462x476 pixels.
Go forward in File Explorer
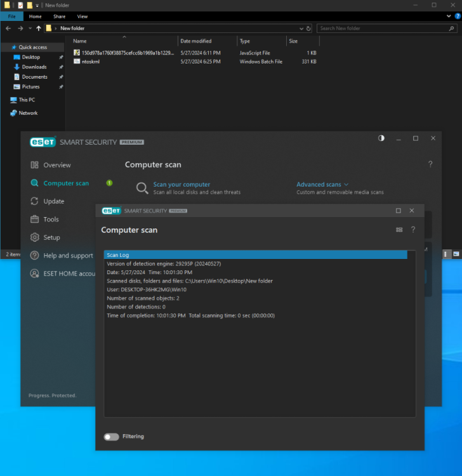20,28
